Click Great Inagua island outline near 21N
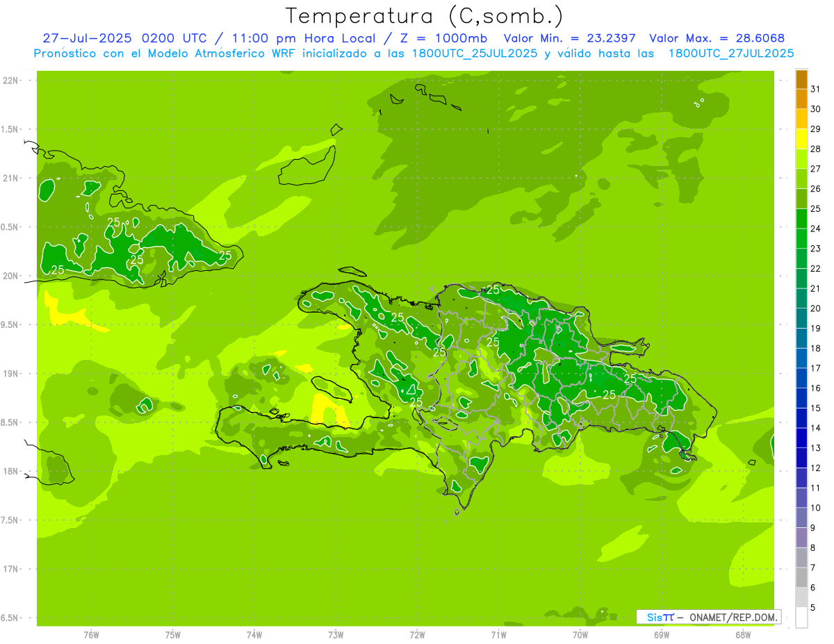 pos(306,165)
